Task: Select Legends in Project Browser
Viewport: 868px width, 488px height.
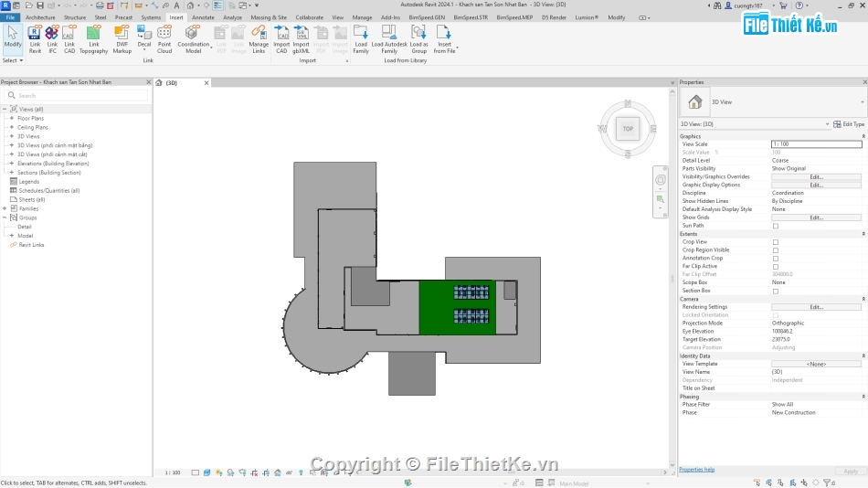Action: click(29, 181)
